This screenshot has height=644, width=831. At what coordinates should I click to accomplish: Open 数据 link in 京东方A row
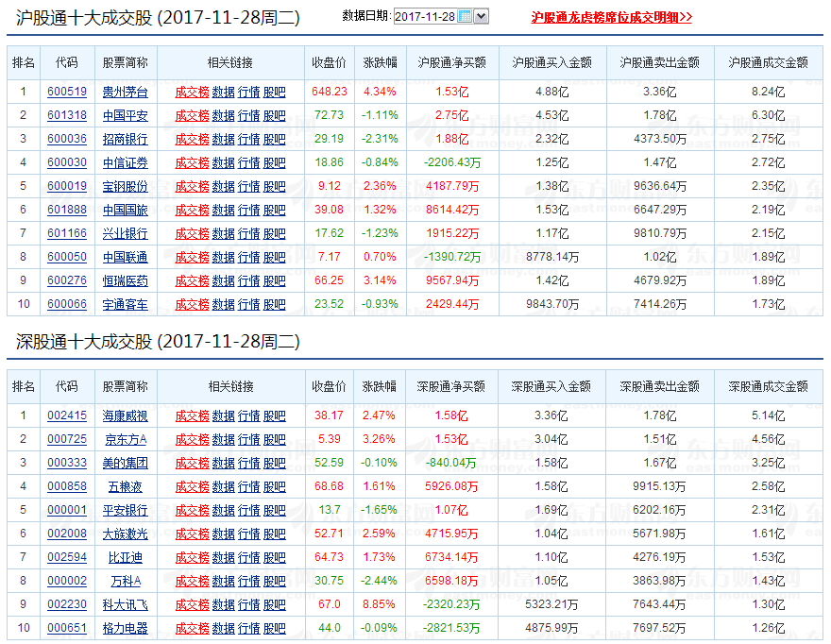223,439
